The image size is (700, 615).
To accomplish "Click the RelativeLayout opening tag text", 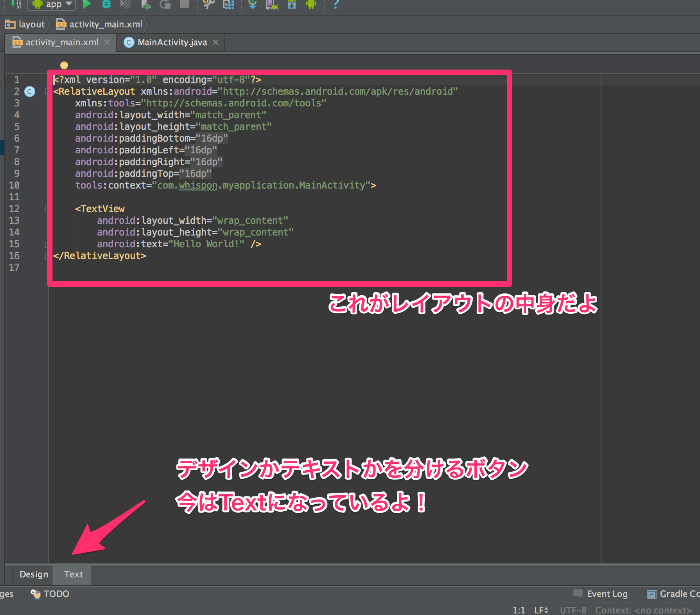I will 94,92.
